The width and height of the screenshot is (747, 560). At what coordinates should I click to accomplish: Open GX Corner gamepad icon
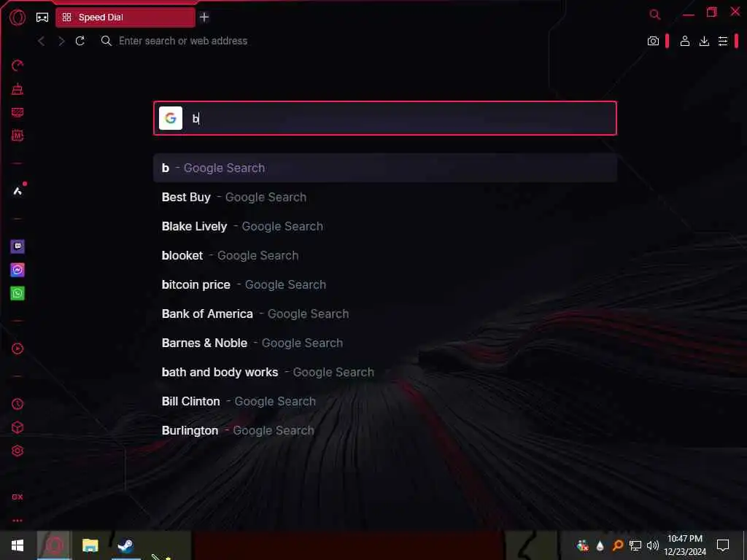click(42, 17)
